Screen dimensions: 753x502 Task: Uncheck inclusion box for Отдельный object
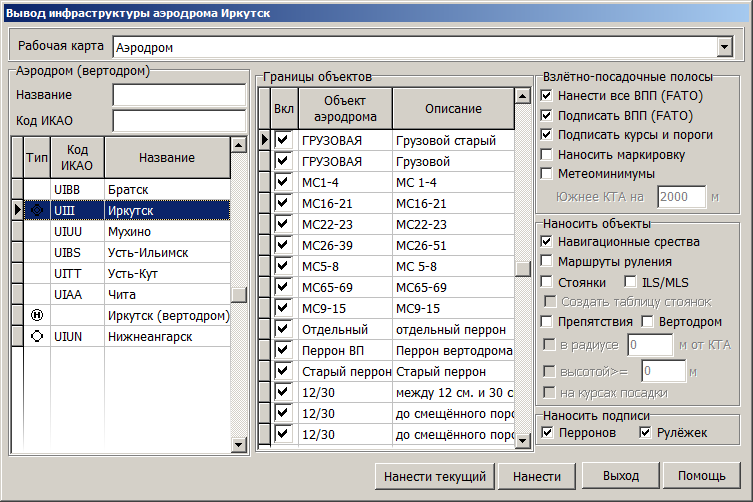283,329
